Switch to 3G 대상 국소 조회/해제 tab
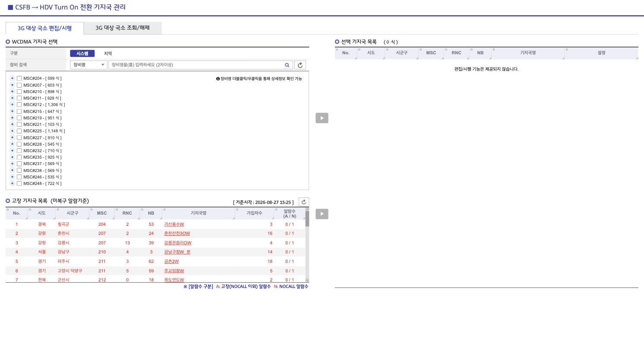The image size is (644, 350). pyautogui.click(x=123, y=28)
